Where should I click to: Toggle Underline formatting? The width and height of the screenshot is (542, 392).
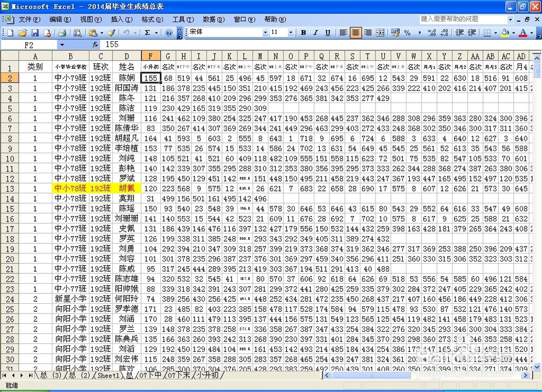click(x=327, y=32)
